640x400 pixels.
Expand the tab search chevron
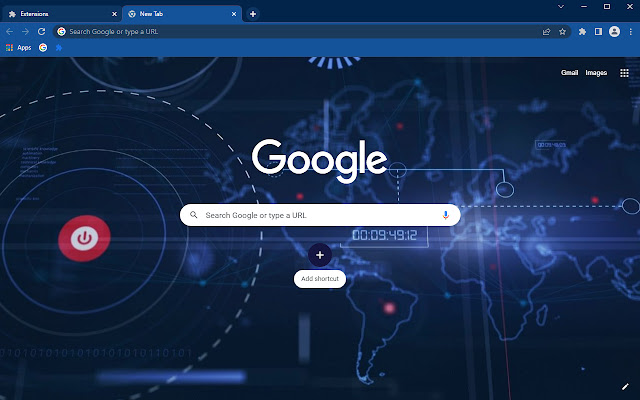(561, 7)
